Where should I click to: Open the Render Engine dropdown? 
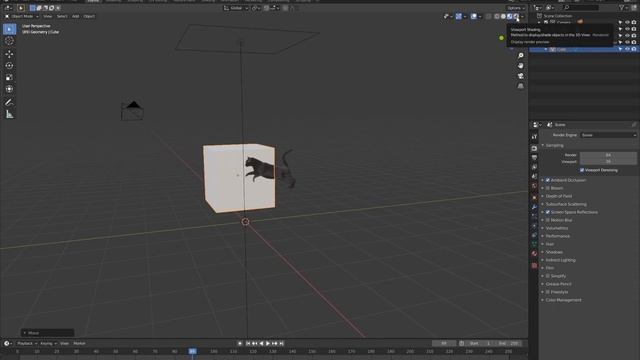(609, 135)
